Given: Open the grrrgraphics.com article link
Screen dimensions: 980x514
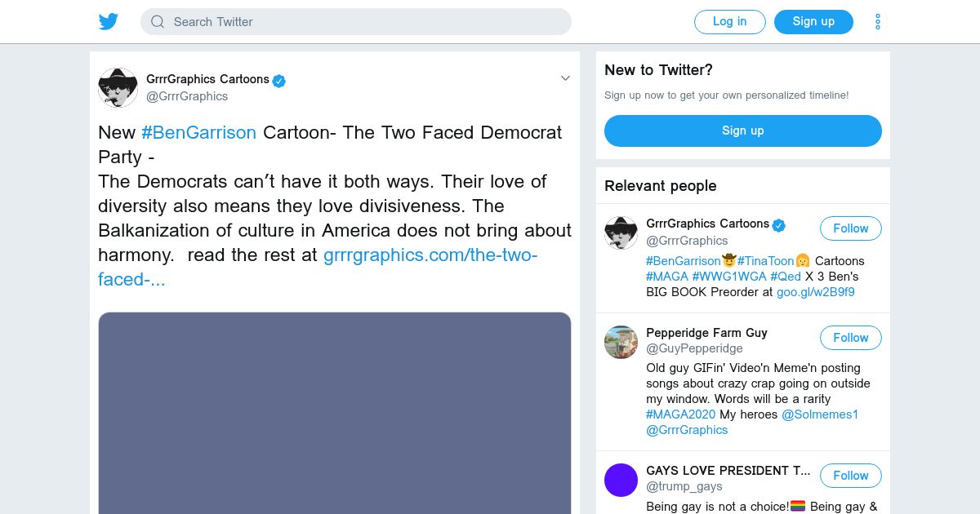Looking at the screenshot, I should click(430, 255).
